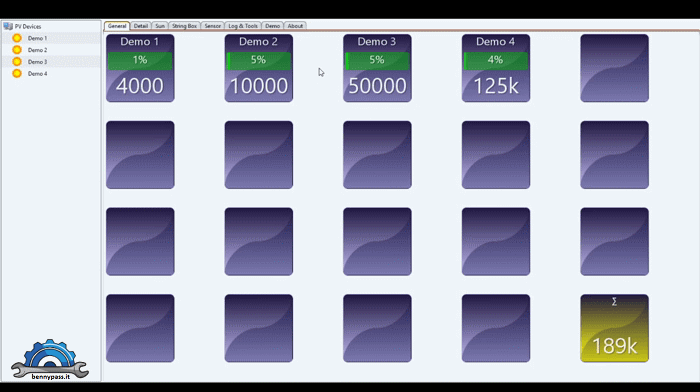Image resolution: width=700 pixels, height=392 pixels.
Task: Click the yellow sum tile showing 189k
Action: (614, 328)
